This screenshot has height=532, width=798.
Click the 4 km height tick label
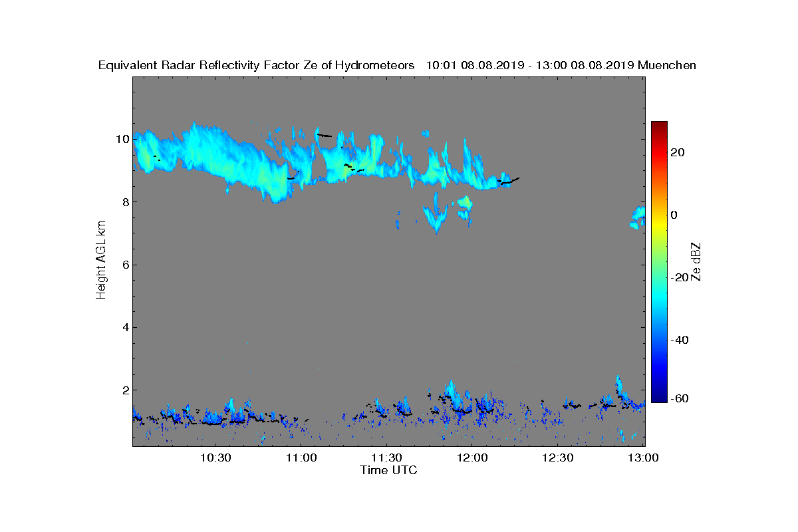(124, 327)
